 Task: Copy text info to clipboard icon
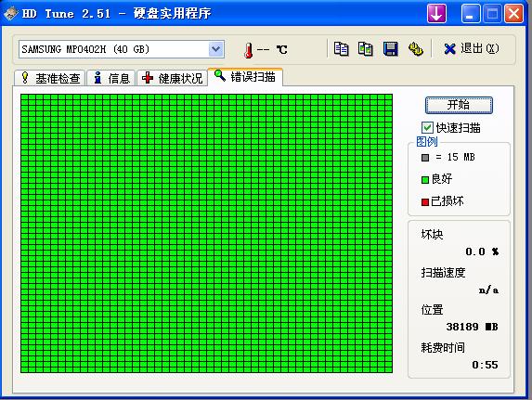click(x=341, y=49)
